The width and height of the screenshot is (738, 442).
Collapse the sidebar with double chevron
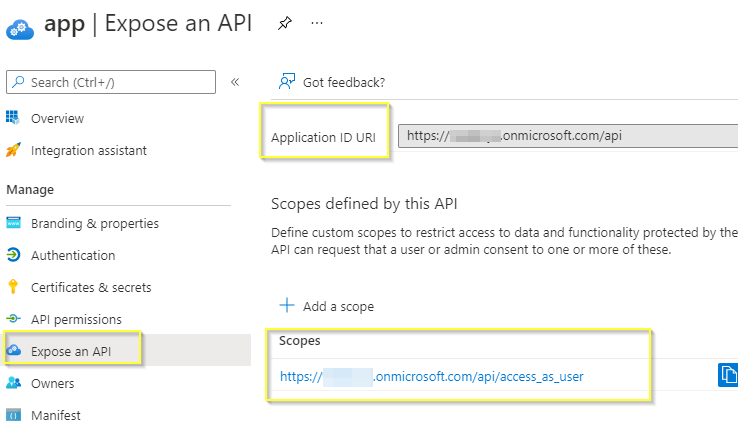tap(235, 82)
